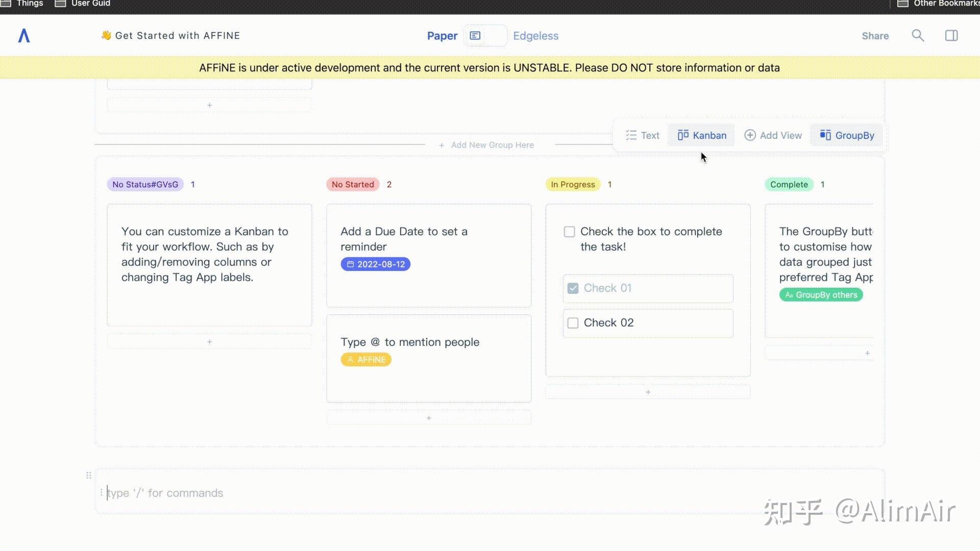
Task: Click the AFFiNE logo icon
Action: 24,36
